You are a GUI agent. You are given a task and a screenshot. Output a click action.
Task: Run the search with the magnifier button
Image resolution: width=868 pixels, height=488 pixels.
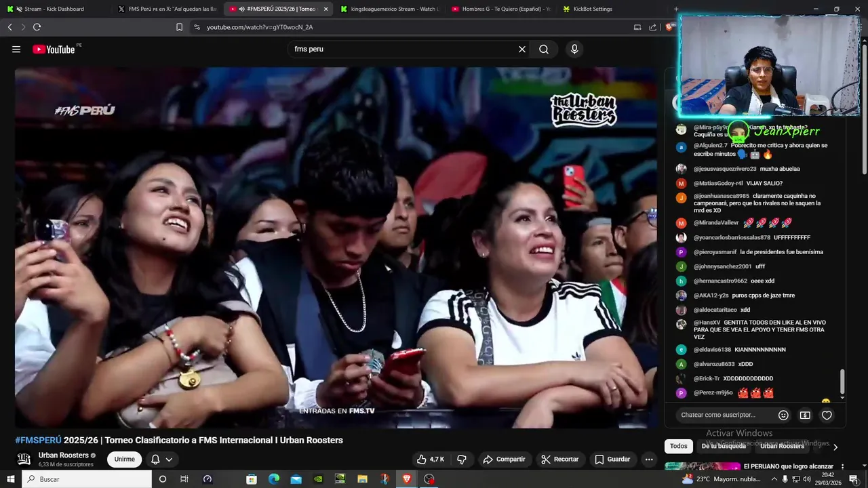coord(544,49)
